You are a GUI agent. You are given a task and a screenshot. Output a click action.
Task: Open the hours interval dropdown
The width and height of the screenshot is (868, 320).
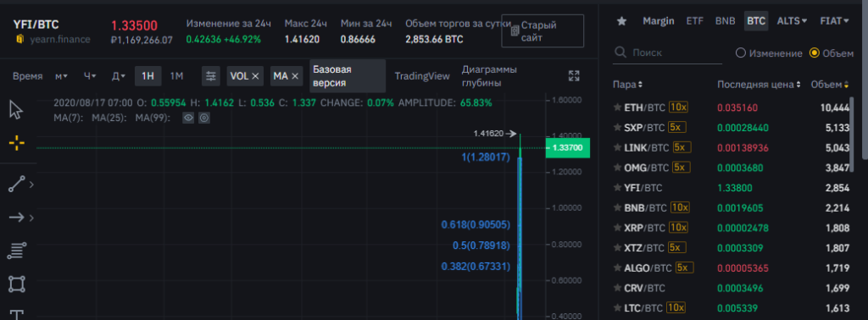[x=90, y=76]
